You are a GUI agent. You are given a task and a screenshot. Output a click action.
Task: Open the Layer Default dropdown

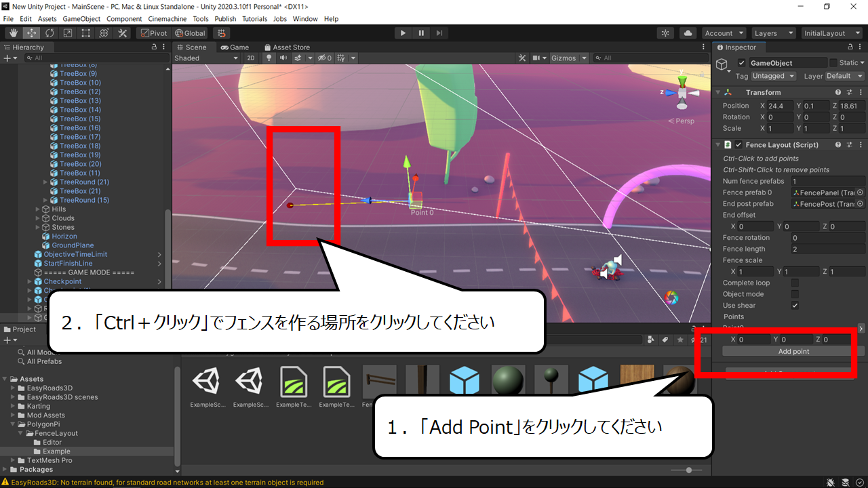844,76
